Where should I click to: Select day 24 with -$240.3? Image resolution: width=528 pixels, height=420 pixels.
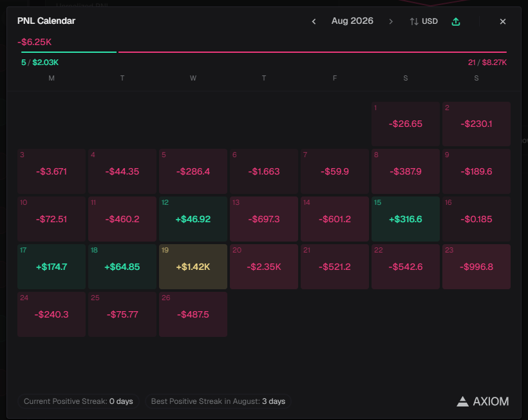pyautogui.click(x=52, y=314)
